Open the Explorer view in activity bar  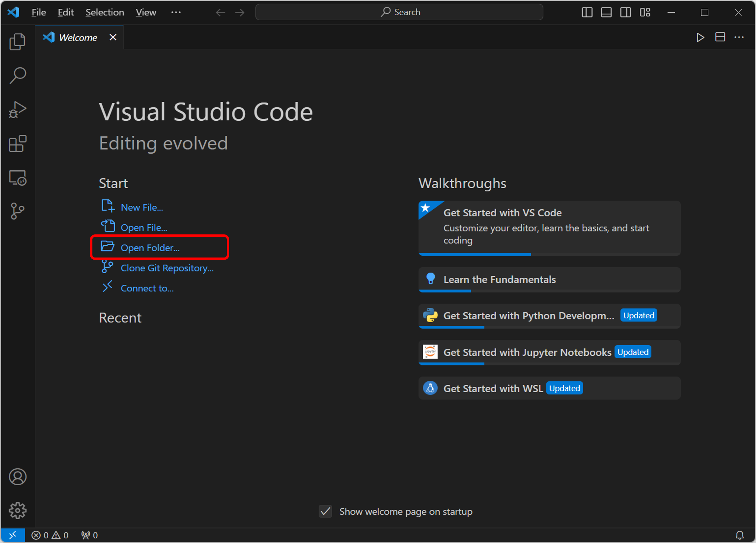click(x=17, y=42)
